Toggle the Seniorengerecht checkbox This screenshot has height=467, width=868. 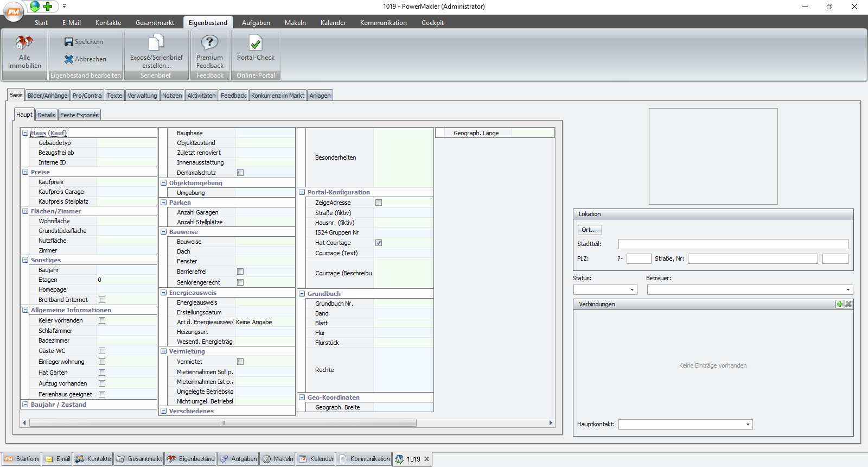click(240, 282)
